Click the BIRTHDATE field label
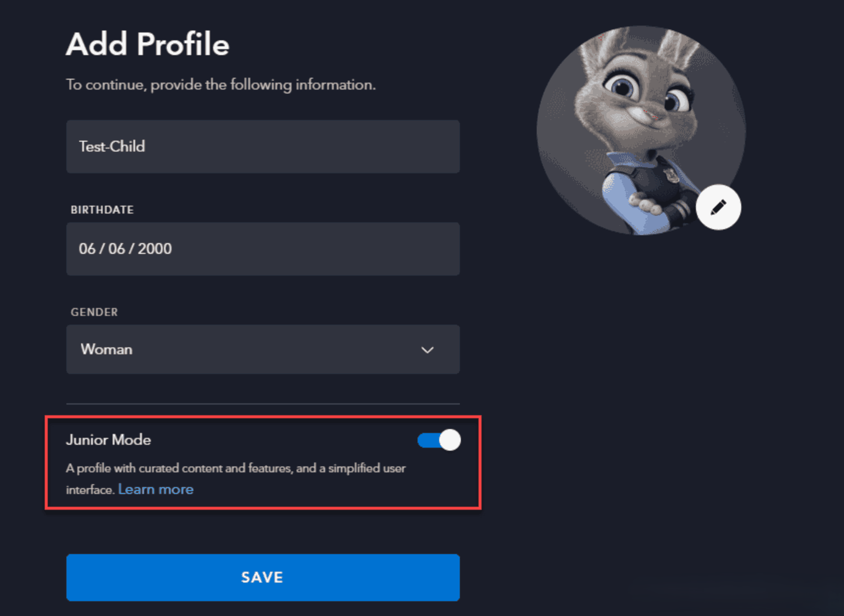This screenshot has height=616, width=844. pyautogui.click(x=102, y=210)
